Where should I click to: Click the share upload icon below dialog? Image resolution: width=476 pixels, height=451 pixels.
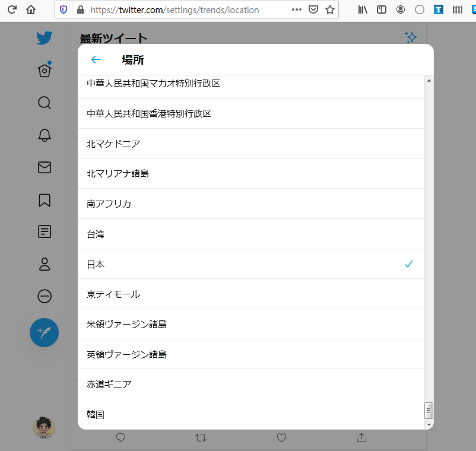pyautogui.click(x=361, y=437)
